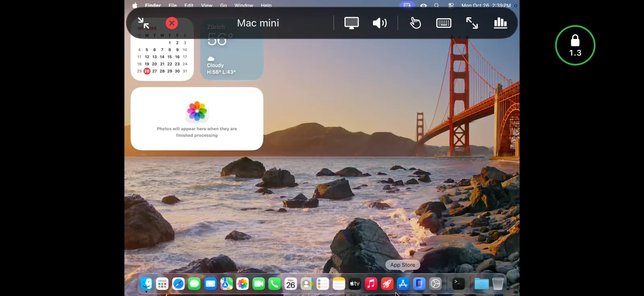This screenshot has width=644, height=296.
Task: Launch Terminal from the Dock
Action: click(458, 284)
